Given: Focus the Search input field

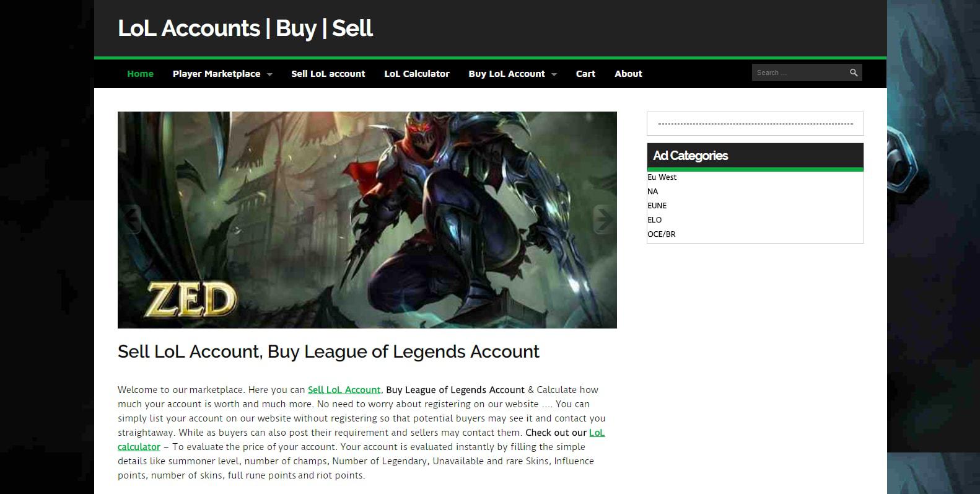Looking at the screenshot, I should 799,73.
